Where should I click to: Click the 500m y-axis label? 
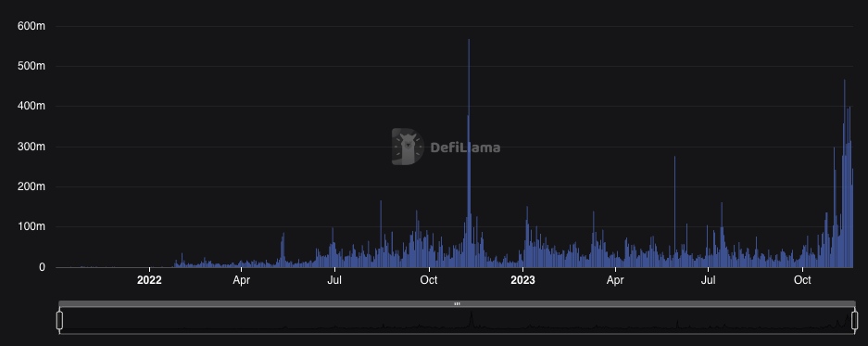31,66
